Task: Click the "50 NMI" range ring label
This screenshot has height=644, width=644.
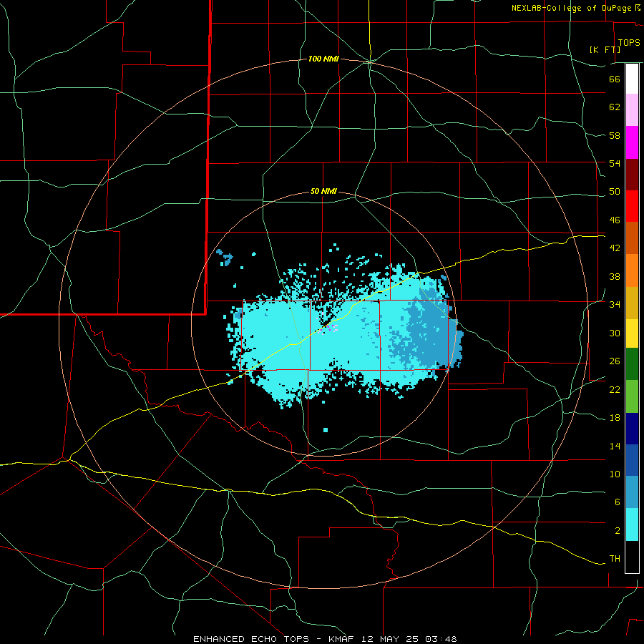Action: coord(323,191)
